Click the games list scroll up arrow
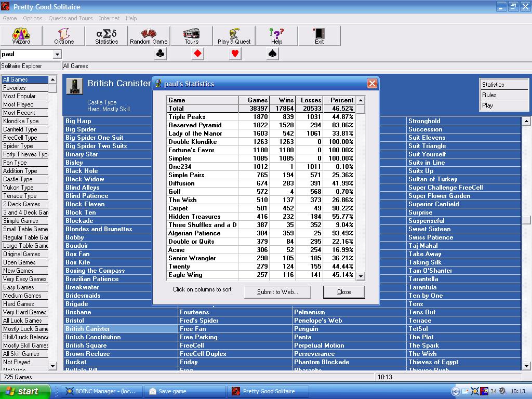 [x=526, y=121]
